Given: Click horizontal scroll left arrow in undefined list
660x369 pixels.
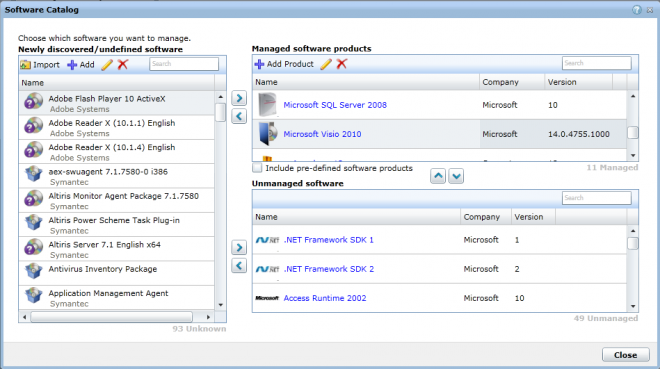Looking at the screenshot, I should click(x=24, y=317).
